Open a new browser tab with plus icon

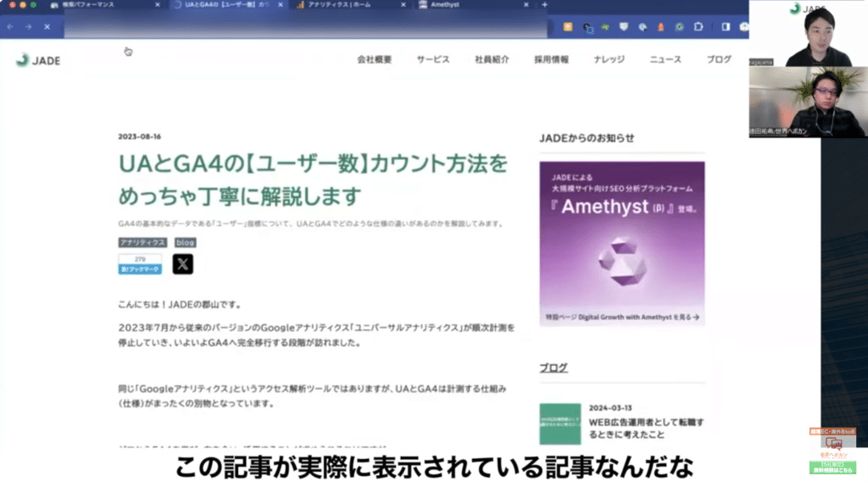click(545, 5)
